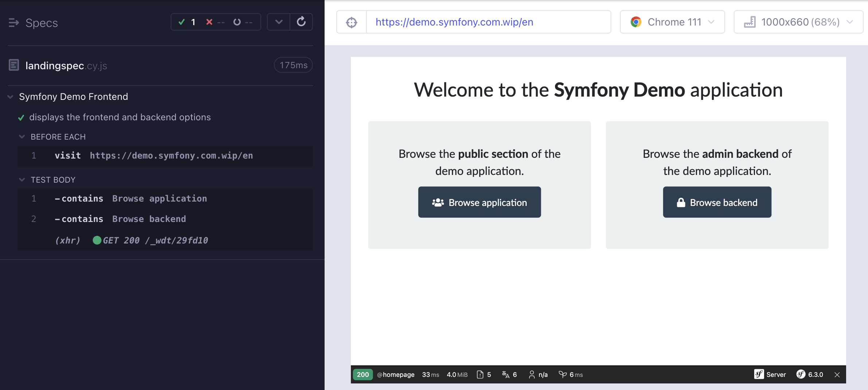Click the user icon showing n/a
868x390 pixels.
[x=538, y=374]
